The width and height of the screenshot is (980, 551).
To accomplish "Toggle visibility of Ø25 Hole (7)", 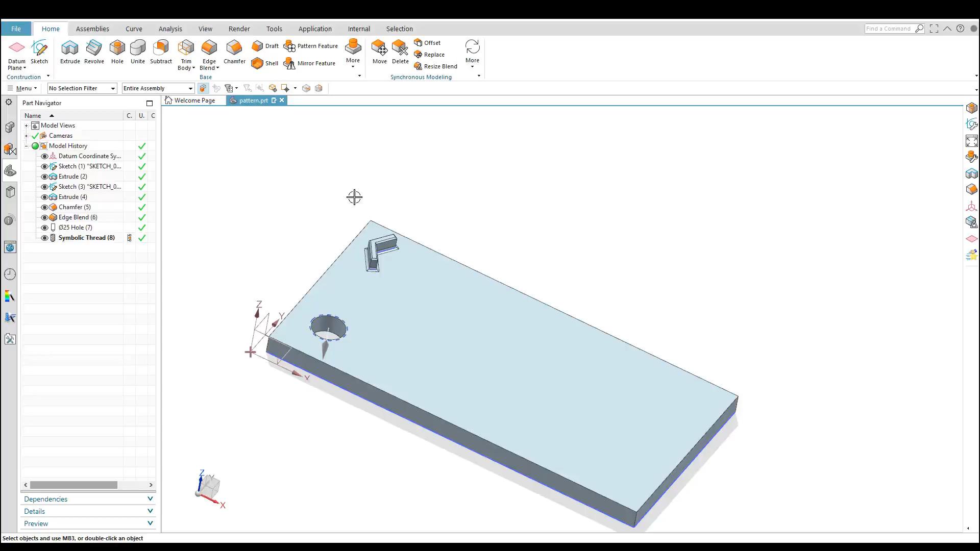I will click(x=44, y=228).
